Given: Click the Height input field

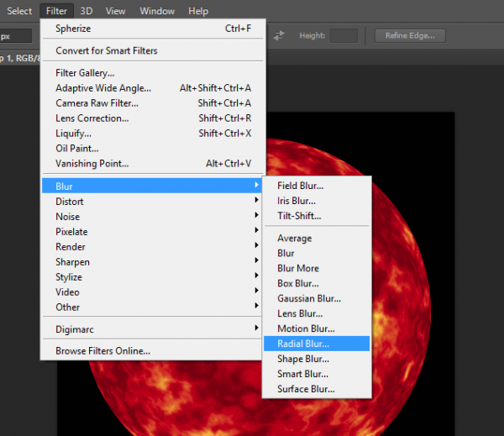Looking at the screenshot, I should (x=344, y=35).
